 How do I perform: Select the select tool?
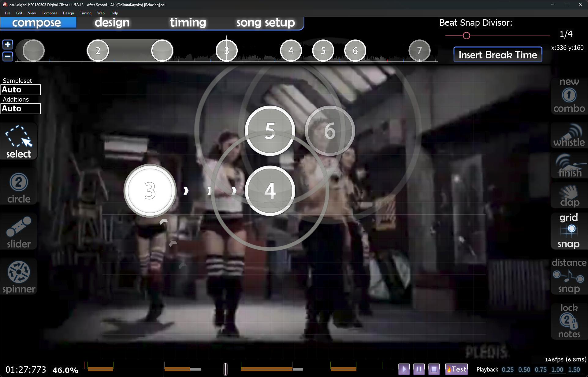(x=19, y=141)
